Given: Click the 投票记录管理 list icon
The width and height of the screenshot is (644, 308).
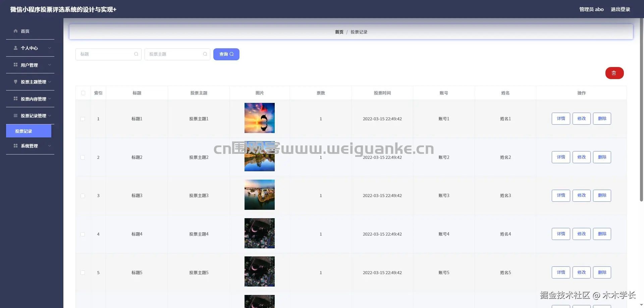Looking at the screenshot, I should click(x=15, y=116).
